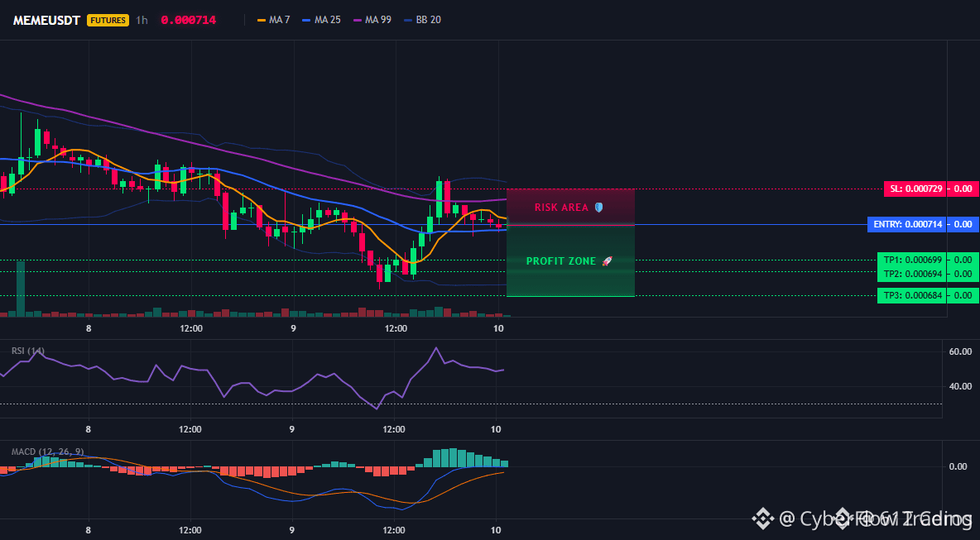Click the Binance logo watermark
980x540 pixels.
(762, 518)
